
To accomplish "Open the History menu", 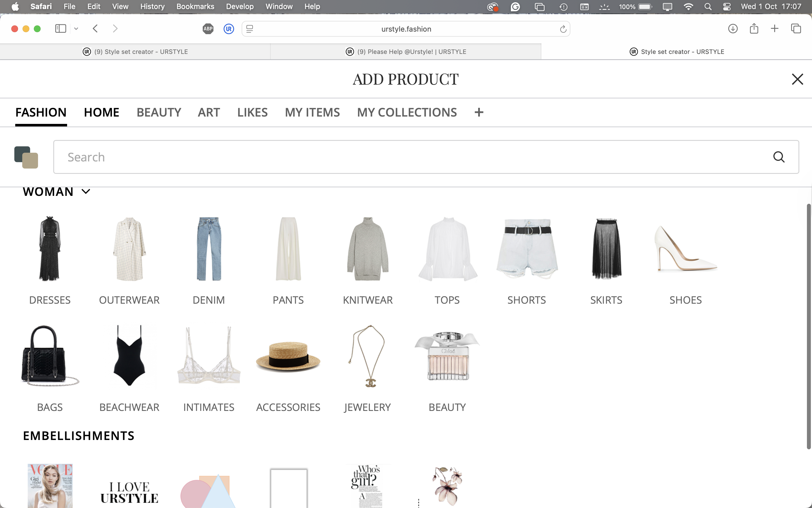I will click(152, 6).
